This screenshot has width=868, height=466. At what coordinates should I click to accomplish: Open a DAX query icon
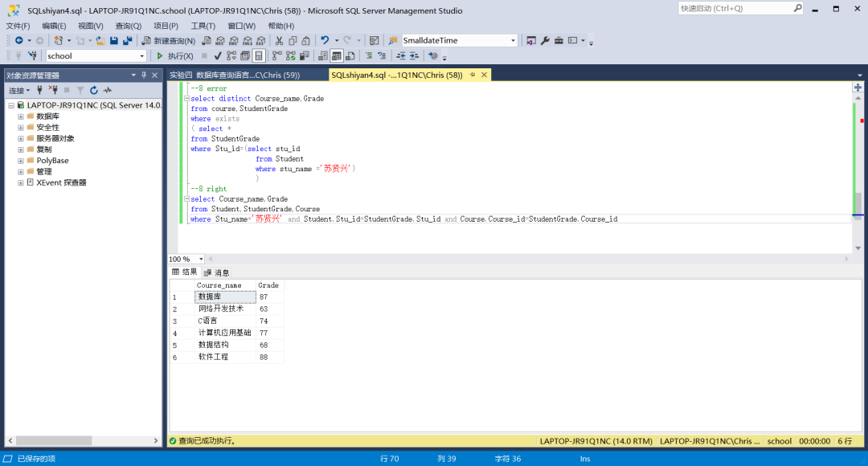(260, 40)
